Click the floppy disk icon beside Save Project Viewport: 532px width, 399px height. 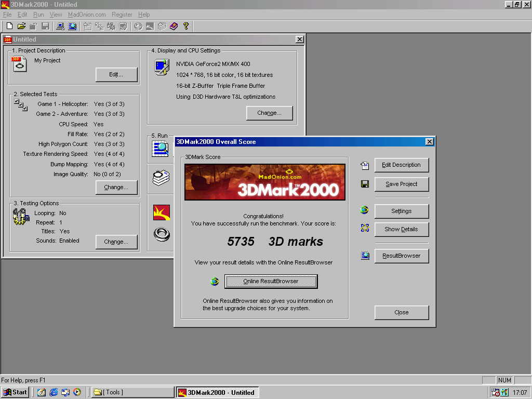coord(365,184)
